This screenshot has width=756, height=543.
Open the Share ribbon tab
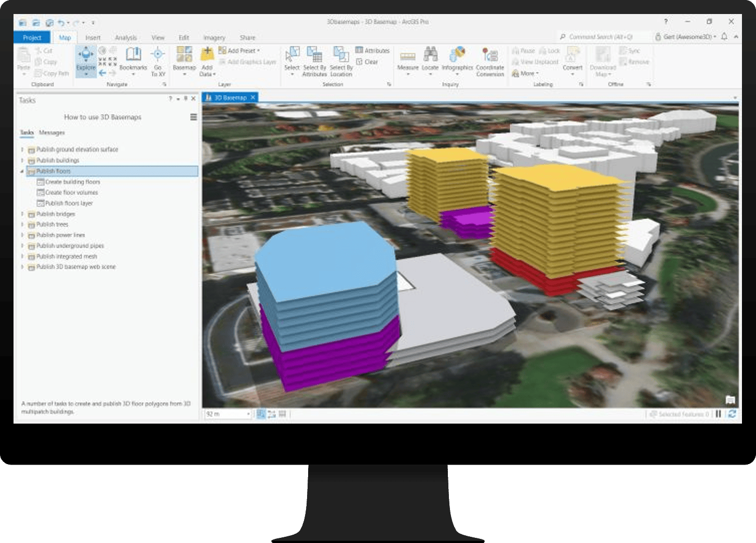(248, 37)
